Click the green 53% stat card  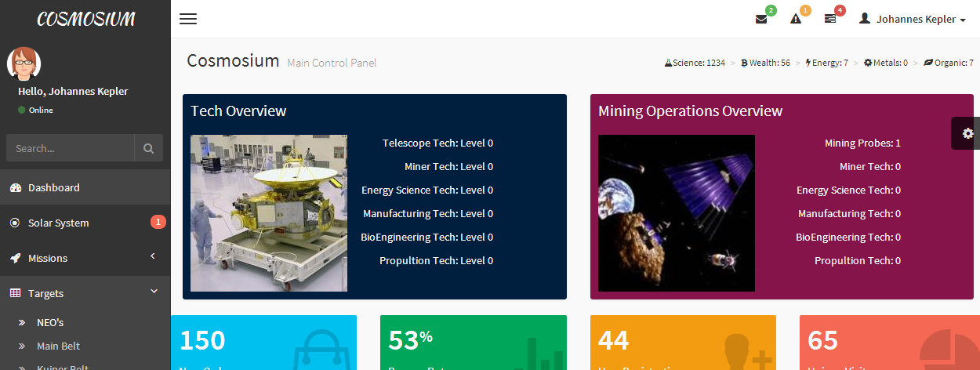(473, 343)
